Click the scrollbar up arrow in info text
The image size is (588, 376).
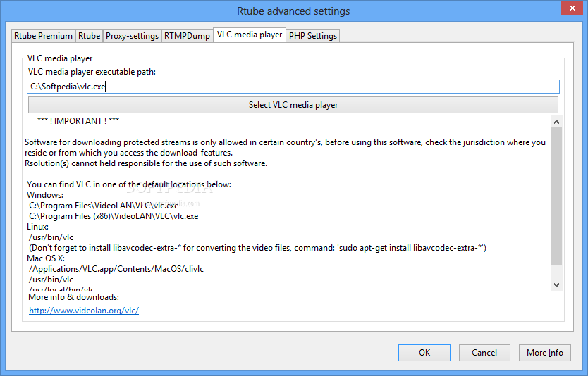tap(556, 122)
